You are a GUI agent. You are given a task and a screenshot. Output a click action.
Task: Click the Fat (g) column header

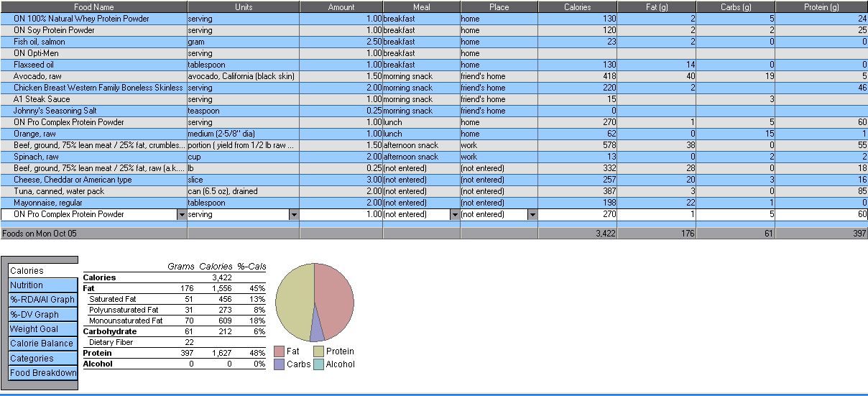coord(657,7)
